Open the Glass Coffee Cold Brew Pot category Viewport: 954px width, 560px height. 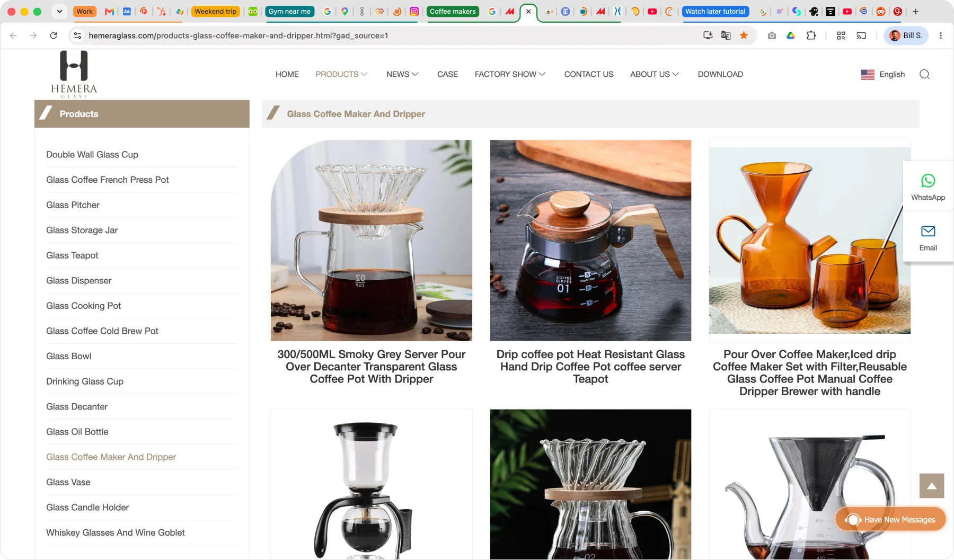coord(102,331)
